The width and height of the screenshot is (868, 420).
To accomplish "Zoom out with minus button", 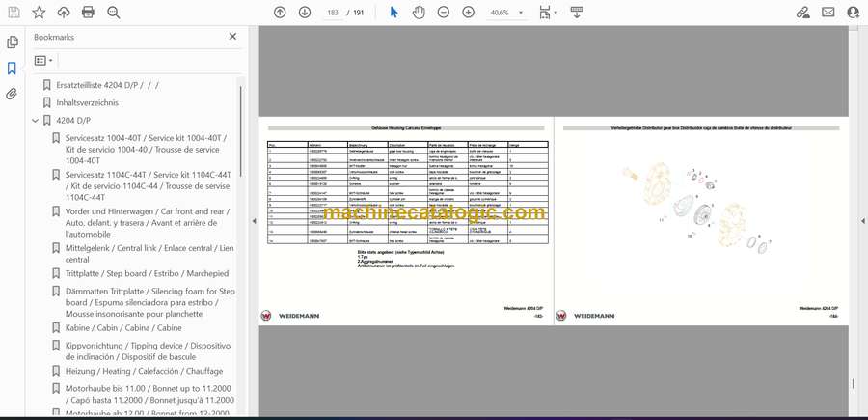I will [444, 13].
